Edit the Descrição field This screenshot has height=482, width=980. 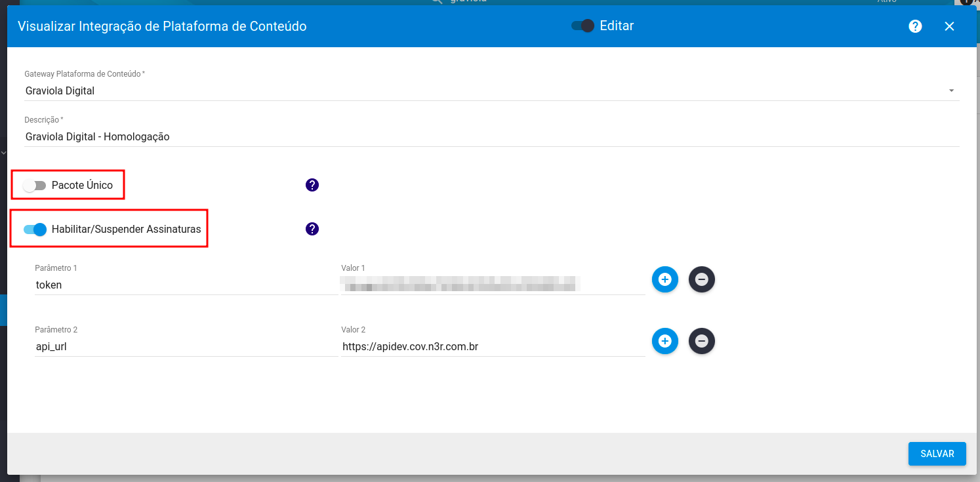pos(492,136)
